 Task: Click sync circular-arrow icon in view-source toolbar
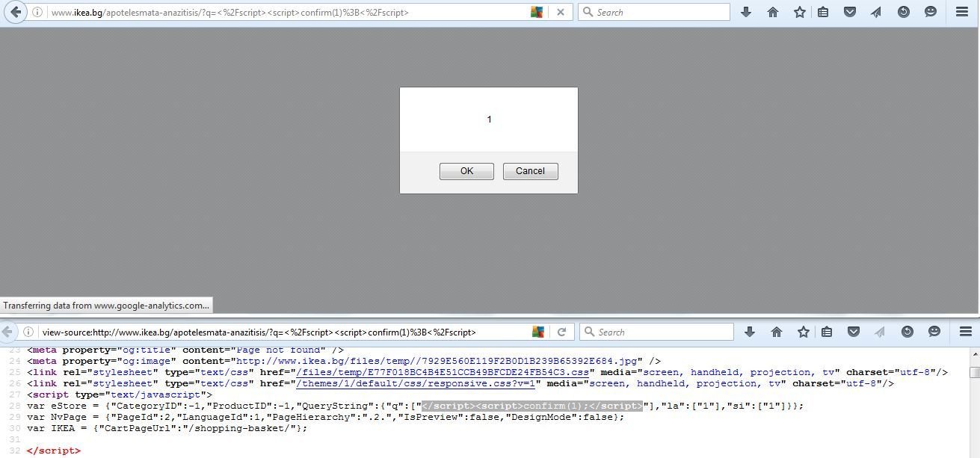(x=907, y=332)
